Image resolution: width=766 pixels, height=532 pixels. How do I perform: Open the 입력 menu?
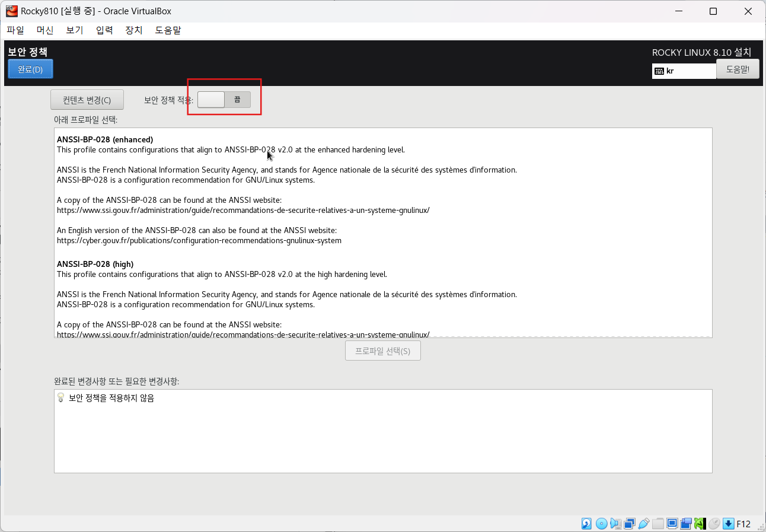tap(104, 30)
